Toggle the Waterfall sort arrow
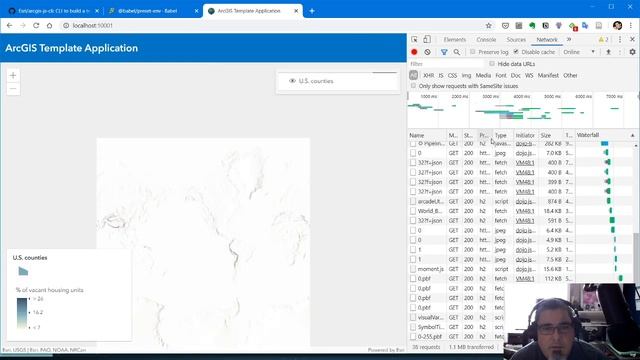Image resolution: width=640 pixels, height=360 pixels. pyautogui.click(x=633, y=135)
